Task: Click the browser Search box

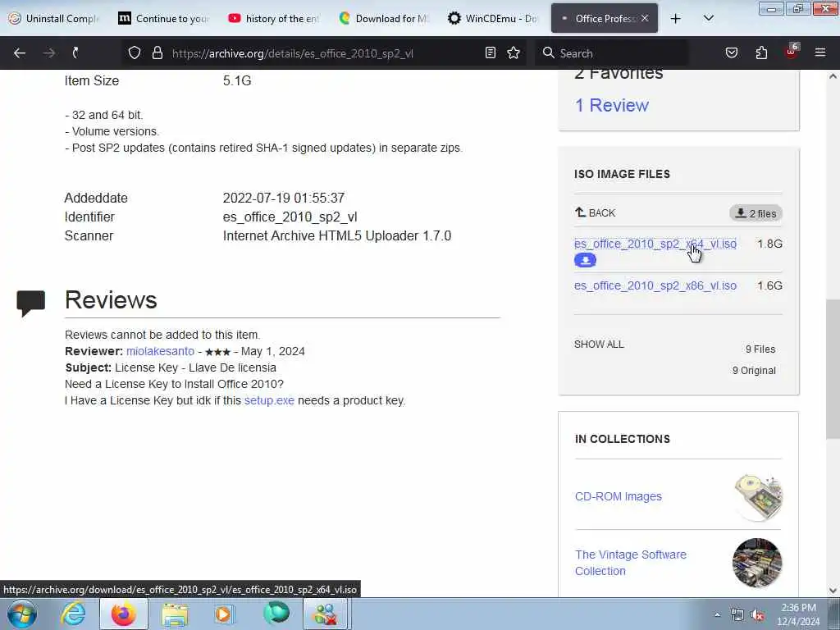Action: pos(612,53)
